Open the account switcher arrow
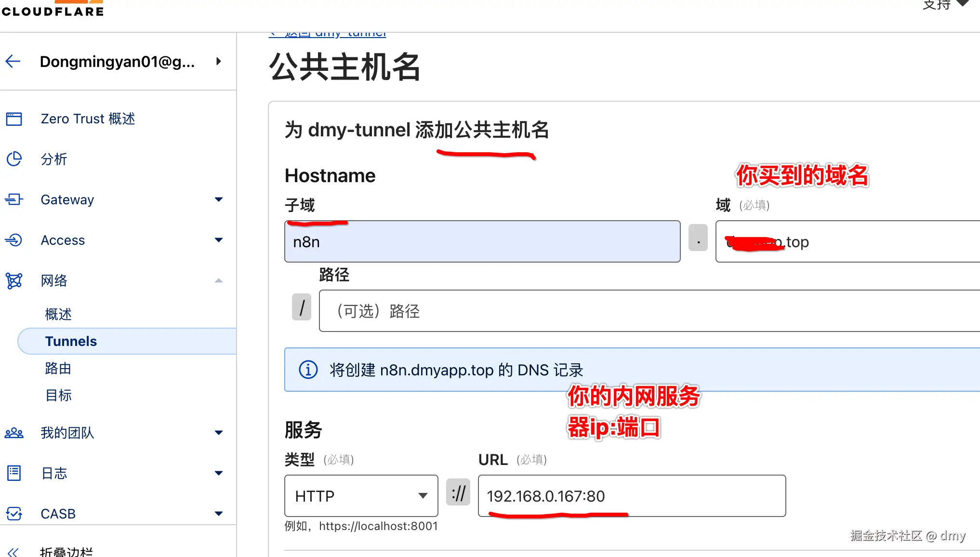Image resolution: width=980 pixels, height=557 pixels. 219,61
